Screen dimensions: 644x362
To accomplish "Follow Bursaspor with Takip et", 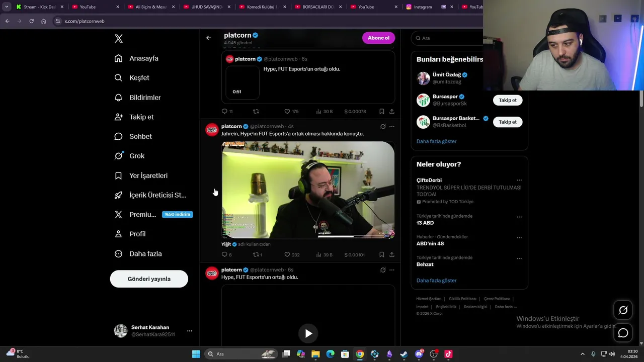I will [x=508, y=100].
